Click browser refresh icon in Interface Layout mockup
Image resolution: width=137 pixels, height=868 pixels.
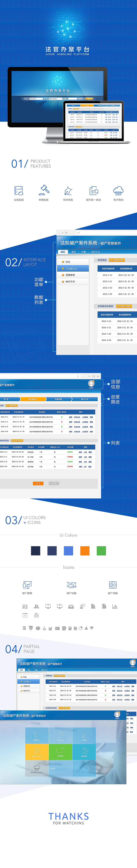pyautogui.click(x=66, y=233)
